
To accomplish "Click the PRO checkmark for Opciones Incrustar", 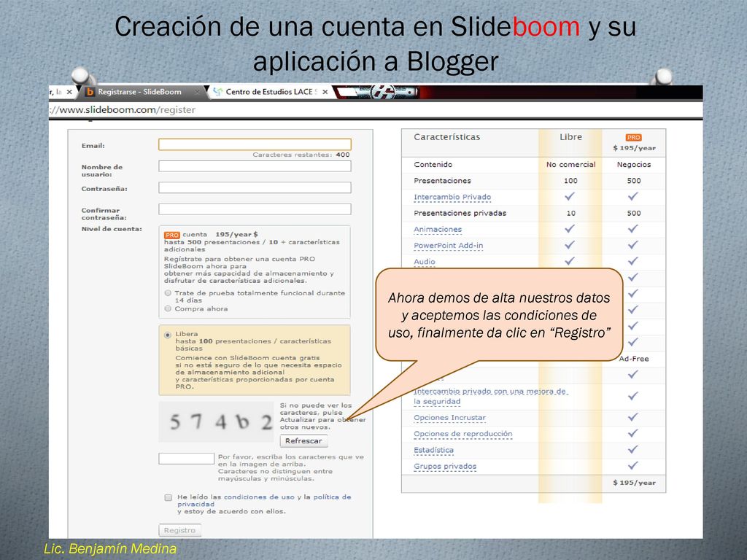I will tap(632, 417).
